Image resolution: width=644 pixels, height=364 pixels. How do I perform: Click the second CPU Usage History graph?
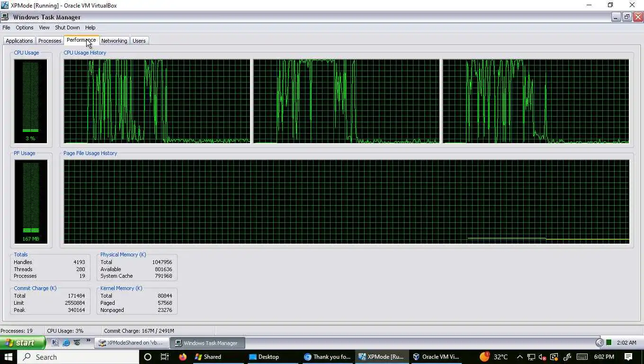tap(346, 101)
